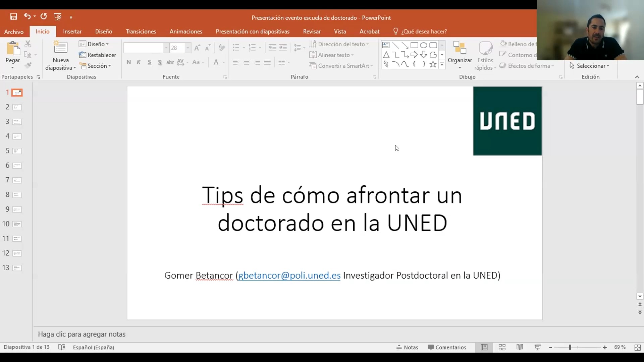Open the Sección dropdown
This screenshot has height=362, width=644.
coord(95,66)
